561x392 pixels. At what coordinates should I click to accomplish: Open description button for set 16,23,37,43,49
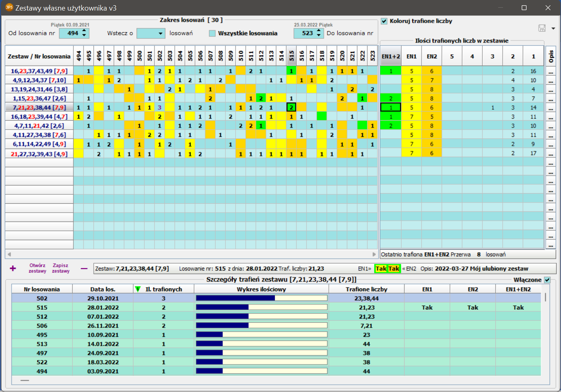tap(550, 71)
